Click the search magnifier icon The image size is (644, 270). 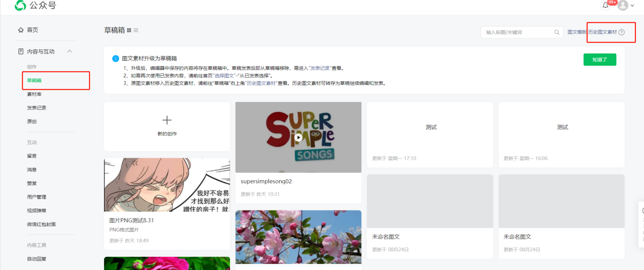point(557,32)
